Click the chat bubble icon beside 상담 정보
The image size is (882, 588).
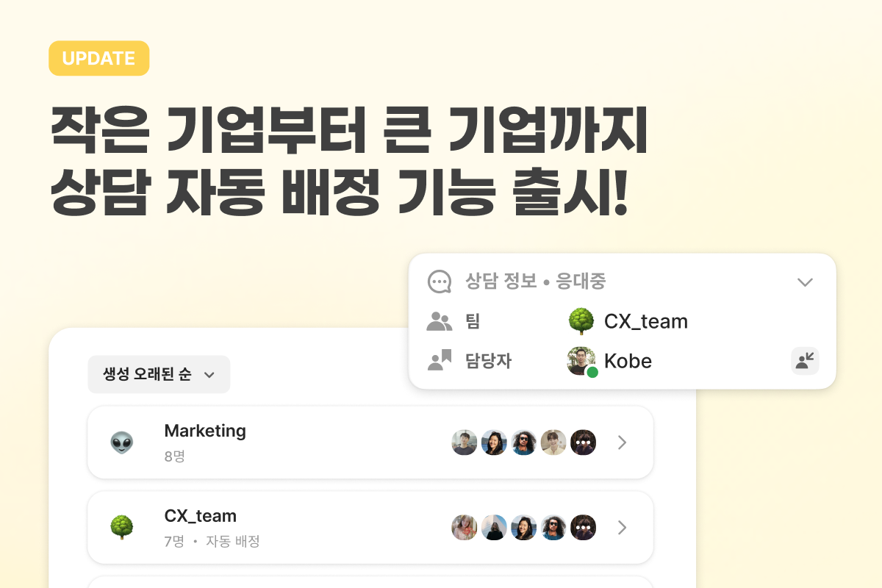439,282
